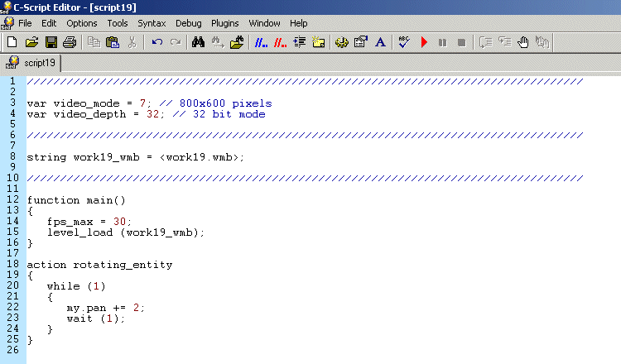The height and width of the screenshot is (364, 621).
Task: Run the script with red play button
Action: coord(424,41)
